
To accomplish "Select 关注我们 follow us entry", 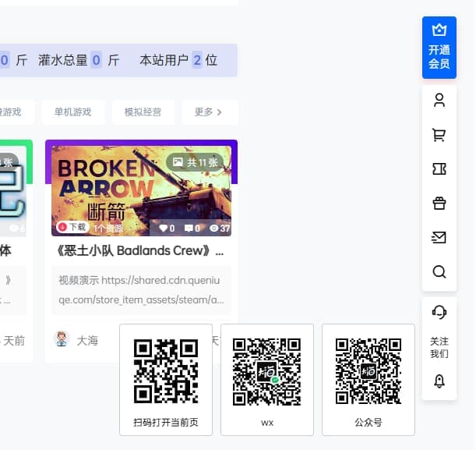I will tap(439, 347).
